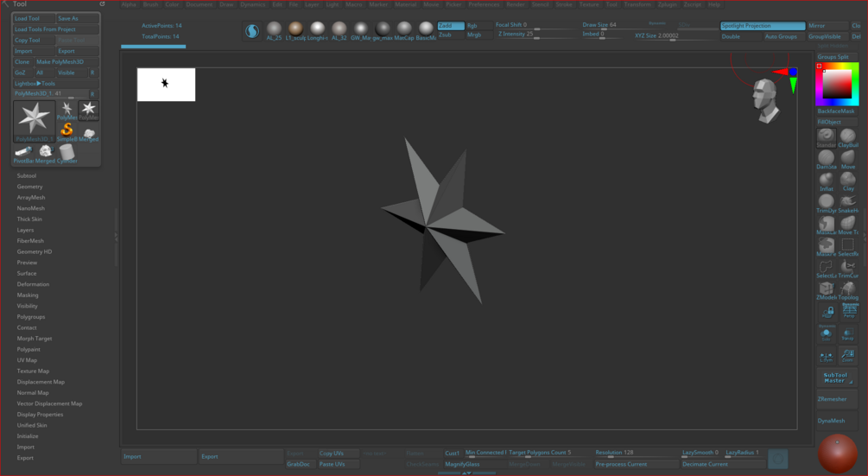Viewport: 868px width, 476px height.
Task: Select the SelectRect brush
Action: click(847, 247)
